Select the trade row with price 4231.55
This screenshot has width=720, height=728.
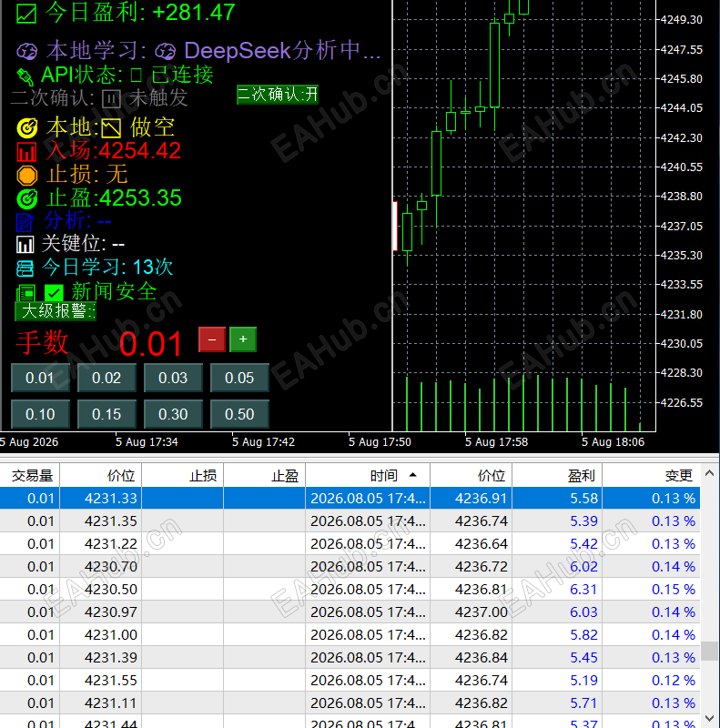pos(350,681)
